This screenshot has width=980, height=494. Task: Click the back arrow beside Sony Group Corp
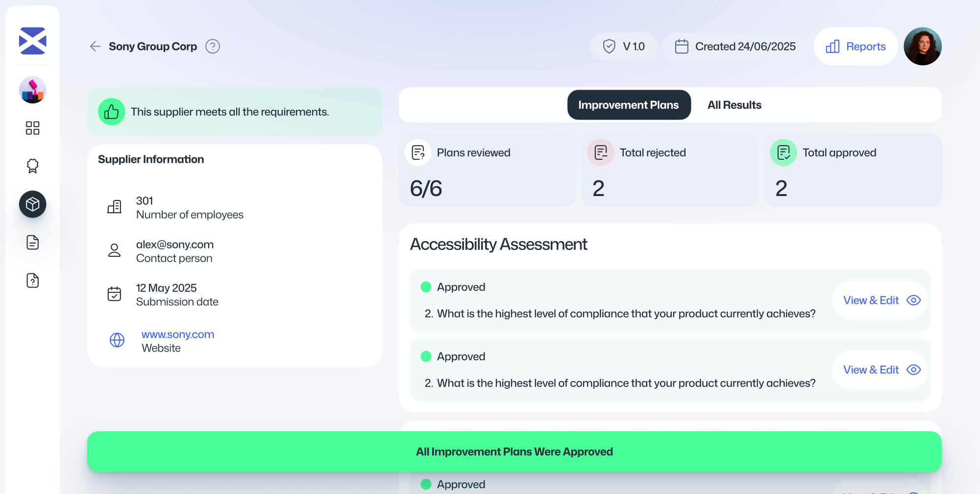tap(95, 47)
